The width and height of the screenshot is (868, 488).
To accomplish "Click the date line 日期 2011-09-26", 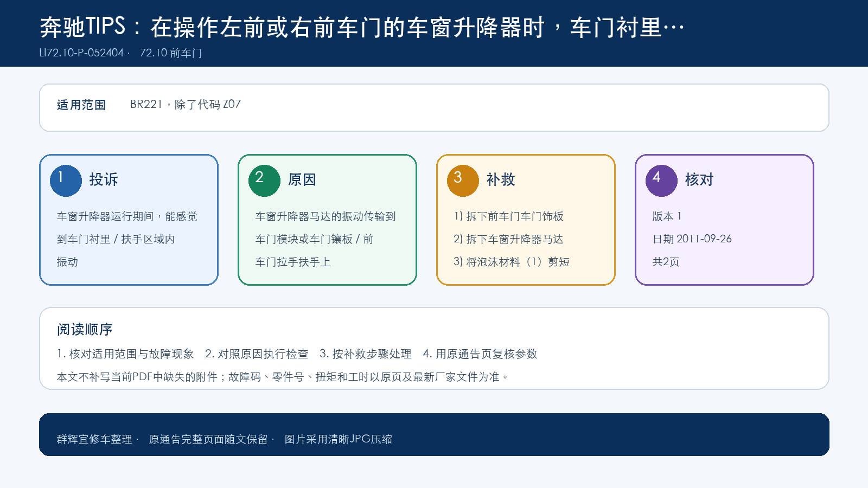I will (692, 239).
